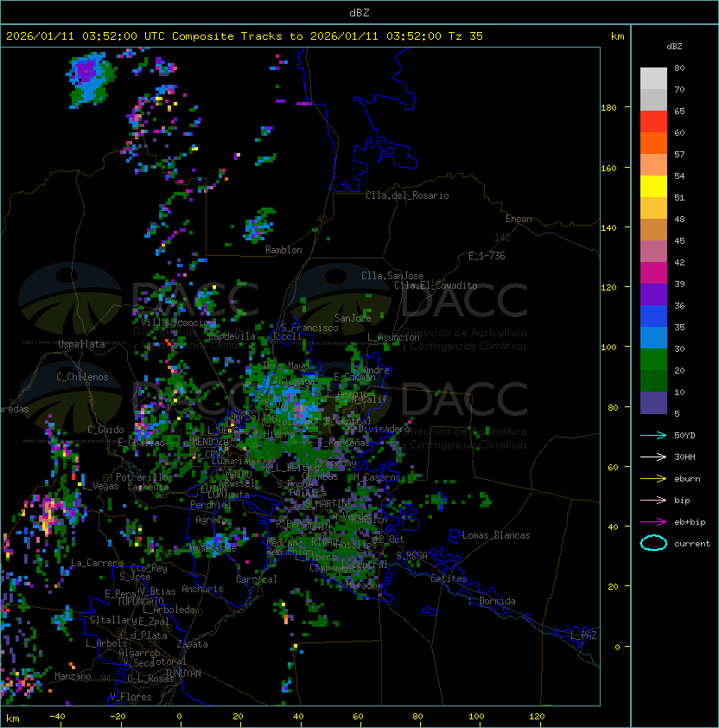Image resolution: width=719 pixels, height=728 pixels.
Task: Click the '57' legend scale label
Action: click(x=679, y=154)
